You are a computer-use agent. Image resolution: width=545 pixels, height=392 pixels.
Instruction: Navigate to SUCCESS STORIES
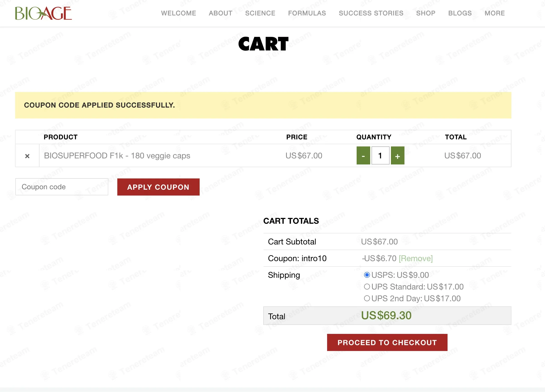[371, 13]
